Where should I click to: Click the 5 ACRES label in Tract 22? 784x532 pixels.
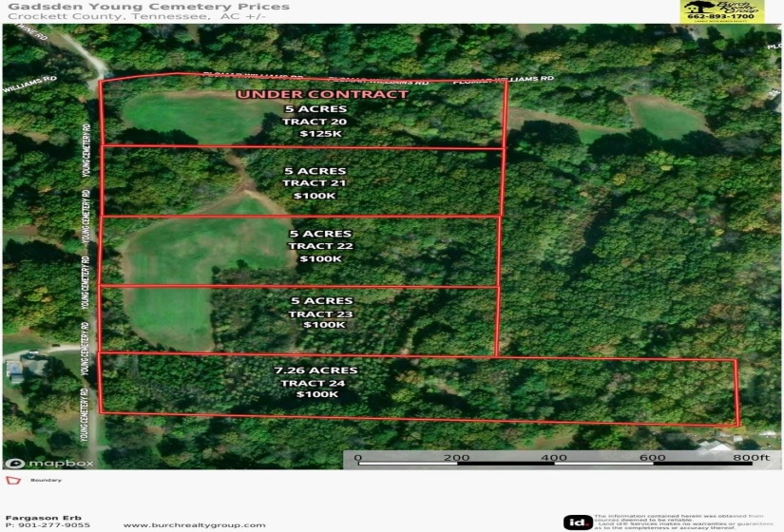point(320,234)
